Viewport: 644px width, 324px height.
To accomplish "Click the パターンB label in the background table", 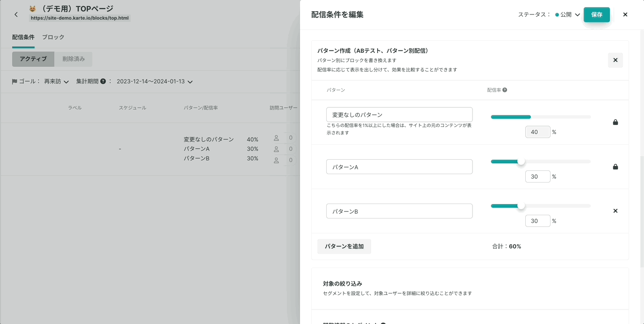I will [x=197, y=159].
